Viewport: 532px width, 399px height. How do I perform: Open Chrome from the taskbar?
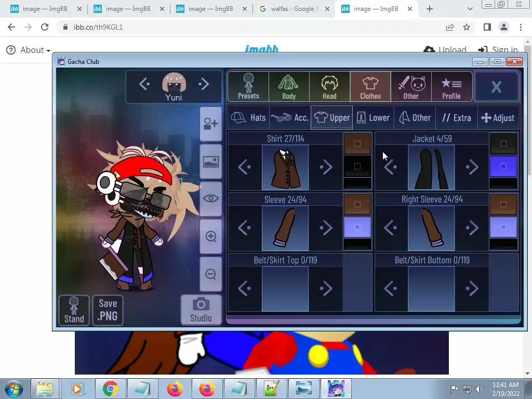[110, 389]
